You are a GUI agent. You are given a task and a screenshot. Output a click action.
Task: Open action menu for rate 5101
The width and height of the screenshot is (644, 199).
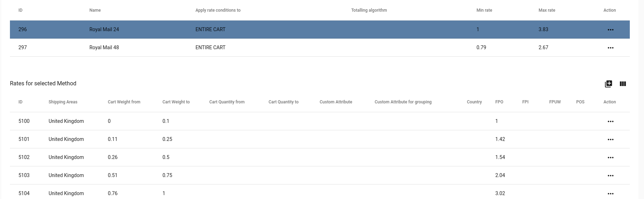(x=610, y=140)
